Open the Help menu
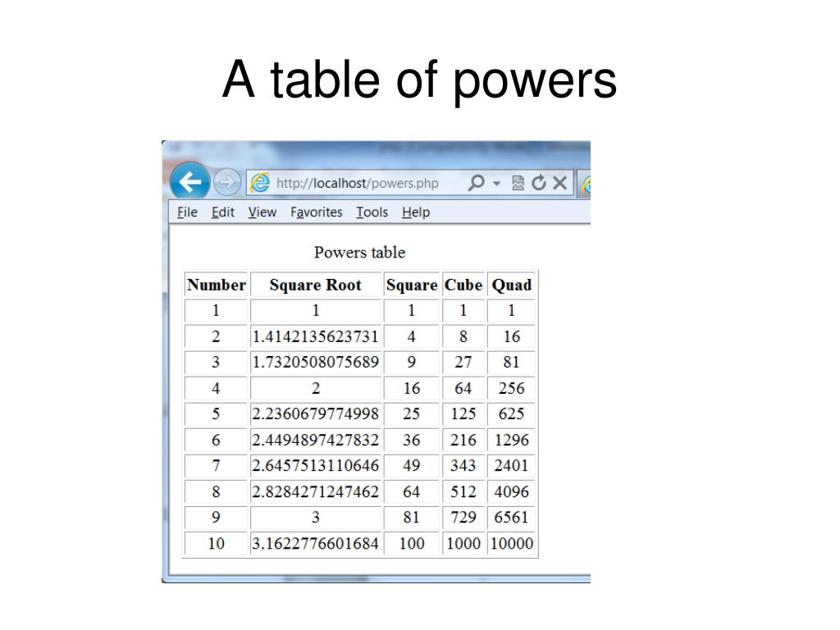This screenshot has width=840, height=630. [x=416, y=212]
